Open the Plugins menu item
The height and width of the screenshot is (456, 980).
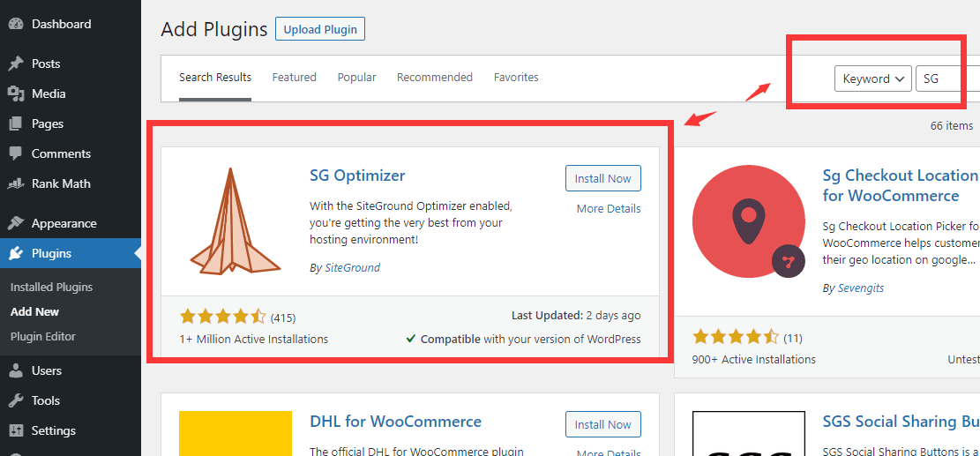click(71, 254)
